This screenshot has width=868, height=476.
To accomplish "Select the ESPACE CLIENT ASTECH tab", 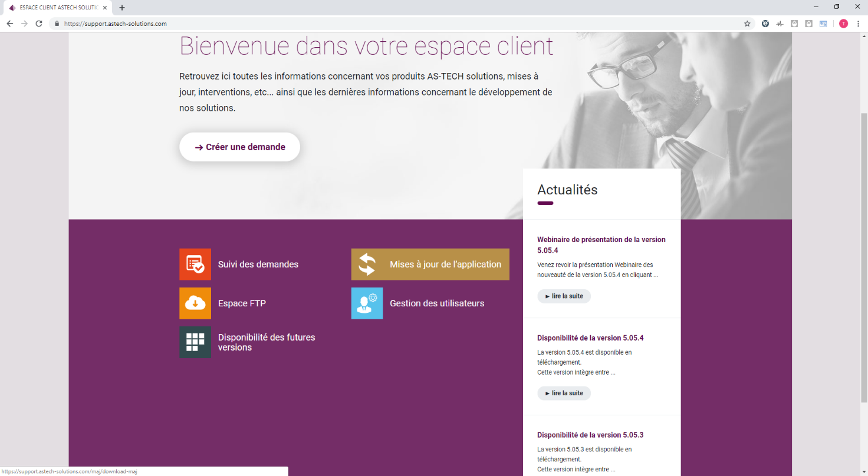I will pos(56,8).
